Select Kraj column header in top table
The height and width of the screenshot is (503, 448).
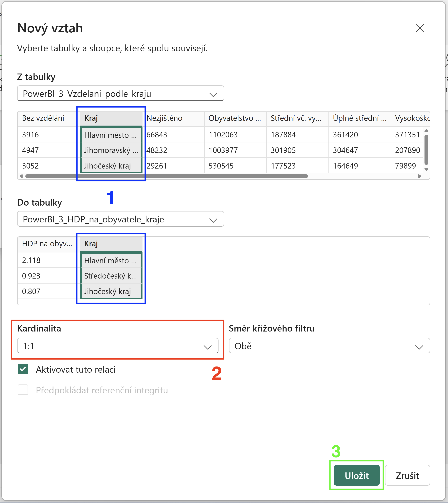pyautogui.click(x=111, y=118)
